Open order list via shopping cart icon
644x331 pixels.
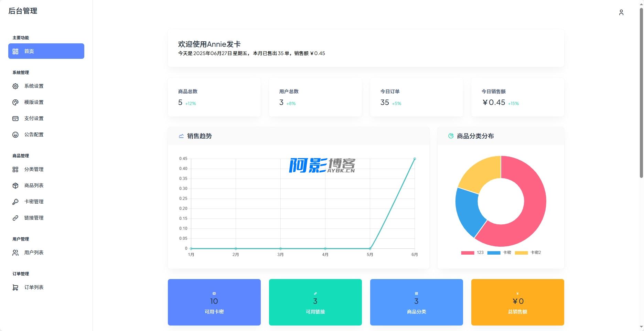click(15, 288)
